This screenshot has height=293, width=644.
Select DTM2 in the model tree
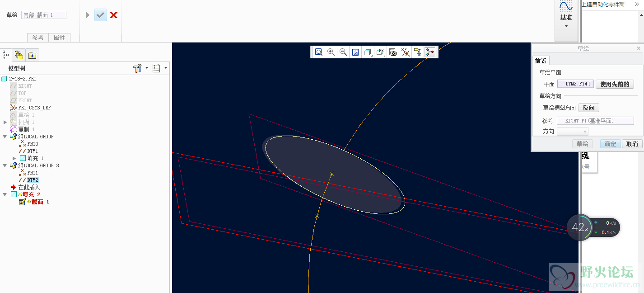(33, 180)
